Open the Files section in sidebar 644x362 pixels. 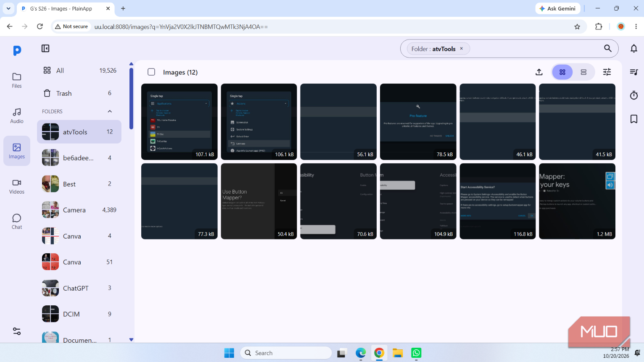tap(17, 80)
